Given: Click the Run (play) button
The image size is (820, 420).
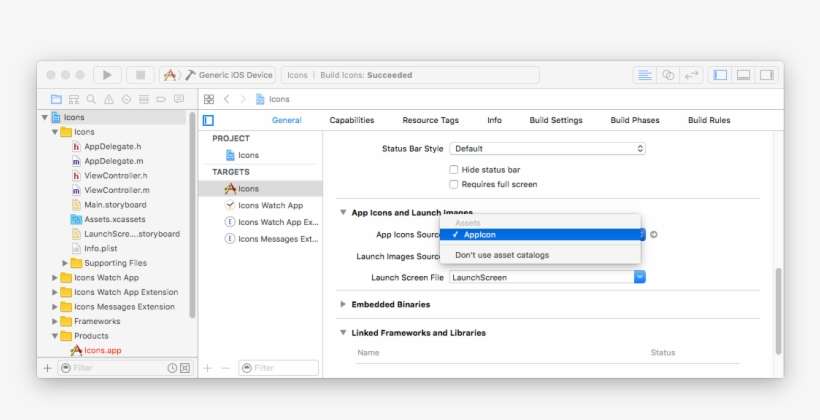Looking at the screenshot, I should pos(107,75).
